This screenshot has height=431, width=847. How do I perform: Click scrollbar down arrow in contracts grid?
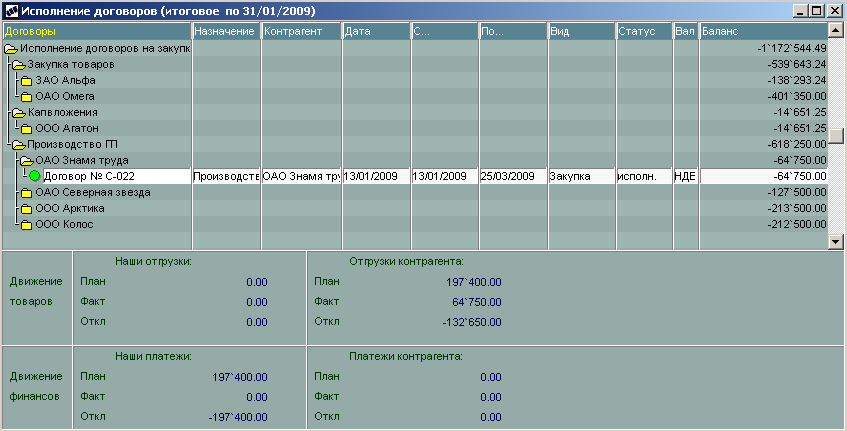pos(836,242)
